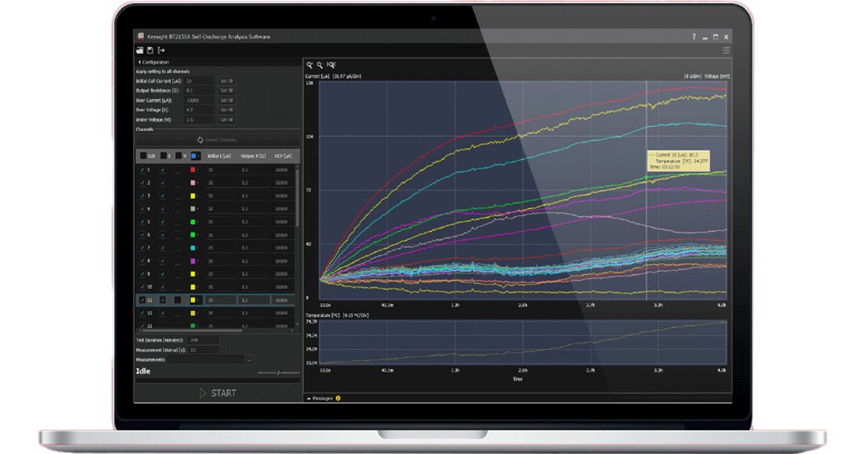Toggle the I checkbox for cell 3
This screenshot has width=868, height=454.
162,196
